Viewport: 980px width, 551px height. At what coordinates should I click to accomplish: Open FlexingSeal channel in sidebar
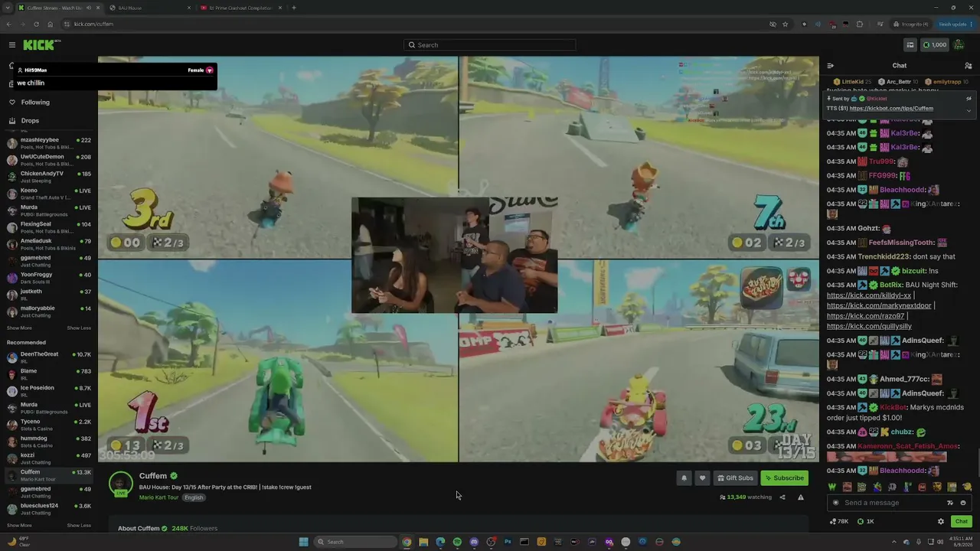click(x=49, y=227)
